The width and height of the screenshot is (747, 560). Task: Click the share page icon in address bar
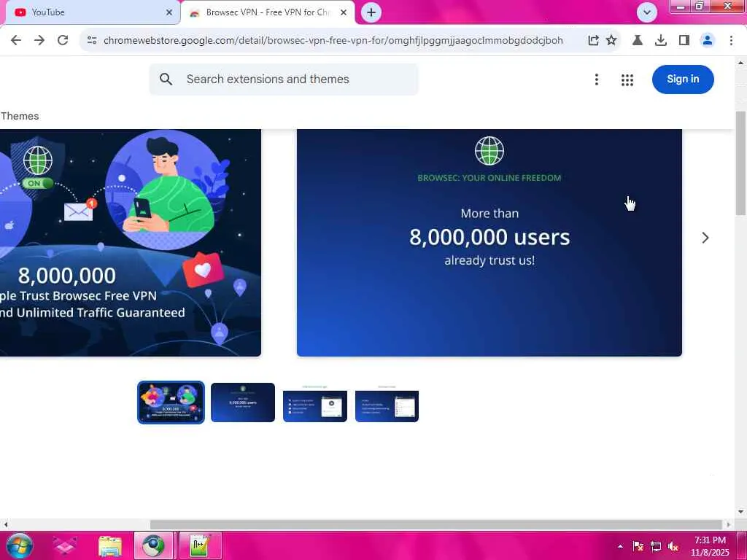tap(593, 41)
